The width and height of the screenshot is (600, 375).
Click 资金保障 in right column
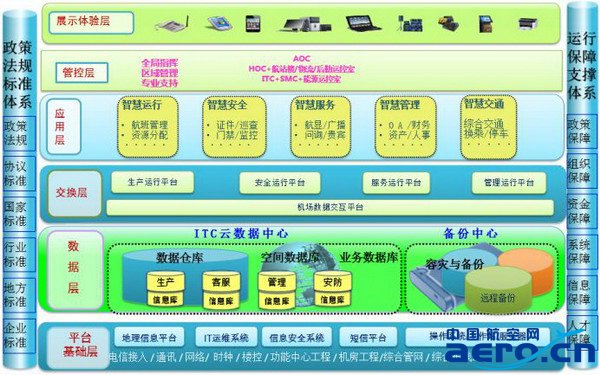point(580,211)
